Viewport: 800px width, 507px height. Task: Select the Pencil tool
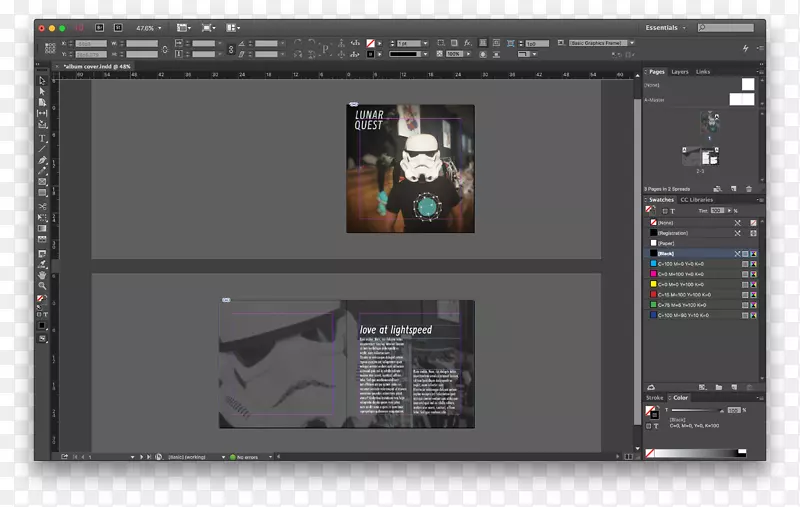(42, 171)
